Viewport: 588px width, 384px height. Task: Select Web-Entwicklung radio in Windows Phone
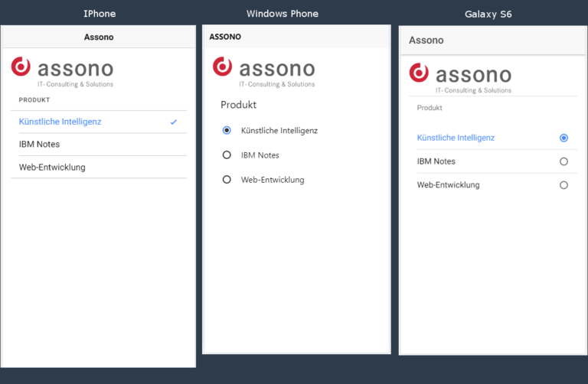(227, 180)
